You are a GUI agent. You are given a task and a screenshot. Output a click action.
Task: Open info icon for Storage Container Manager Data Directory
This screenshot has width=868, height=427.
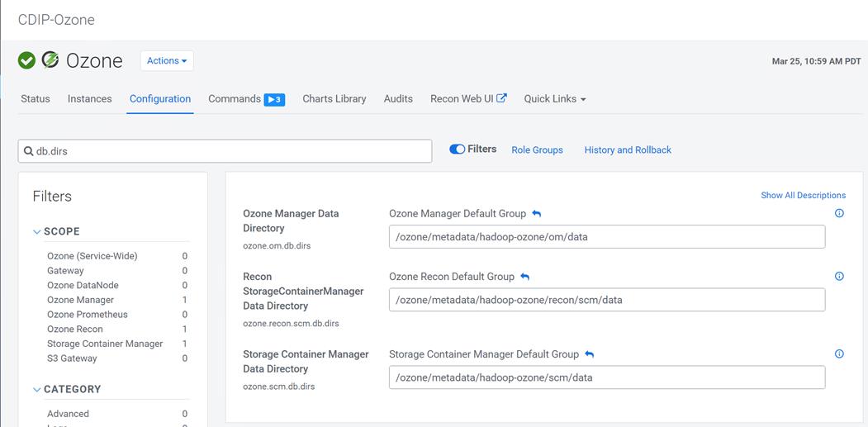tap(839, 353)
